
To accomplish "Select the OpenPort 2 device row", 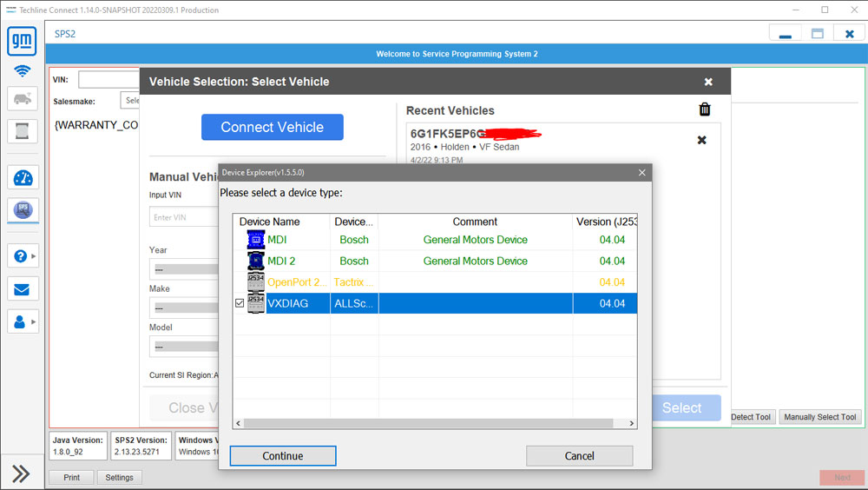I will [x=286, y=282].
